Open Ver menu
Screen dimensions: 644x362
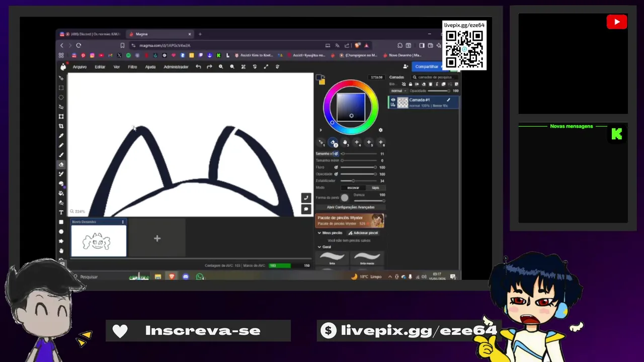(117, 67)
